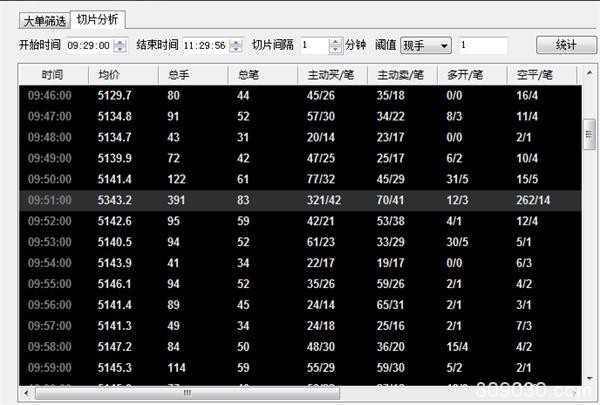Screen dimensions: 600x405
Task: Select the 09:51:00 highlighted row
Action: [x=300, y=198]
